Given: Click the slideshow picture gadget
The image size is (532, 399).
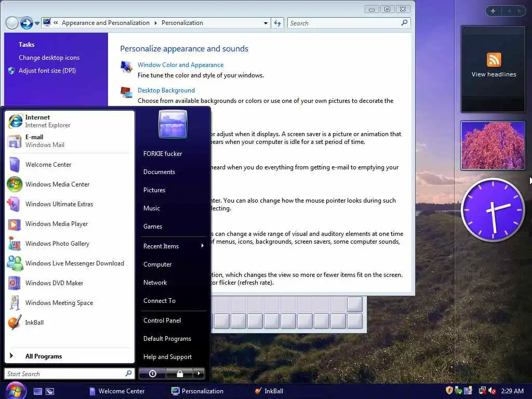Looking at the screenshot, I should (x=493, y=145).
